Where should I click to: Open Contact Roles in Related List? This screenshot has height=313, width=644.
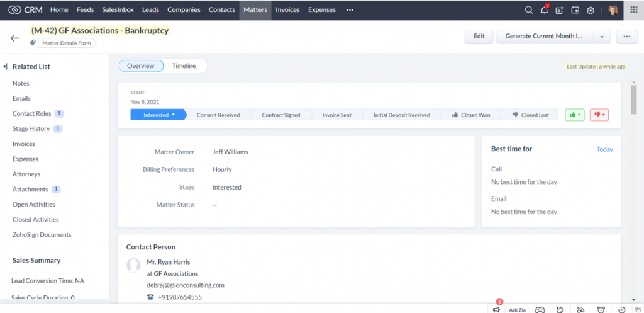31,113
